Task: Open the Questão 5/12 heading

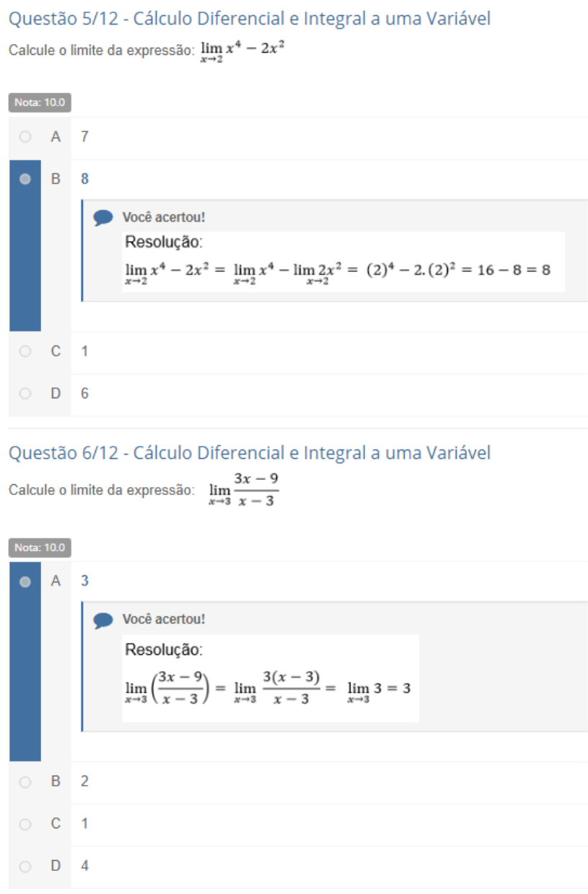Action: click(249, 19)
